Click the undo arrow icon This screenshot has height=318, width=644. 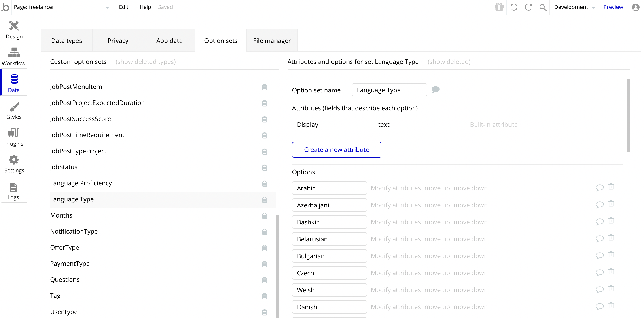514,7
